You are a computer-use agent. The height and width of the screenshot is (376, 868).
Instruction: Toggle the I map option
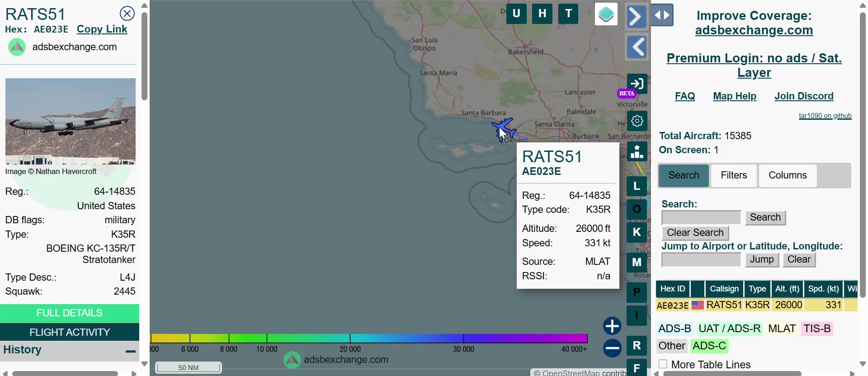tap(637, 315)
